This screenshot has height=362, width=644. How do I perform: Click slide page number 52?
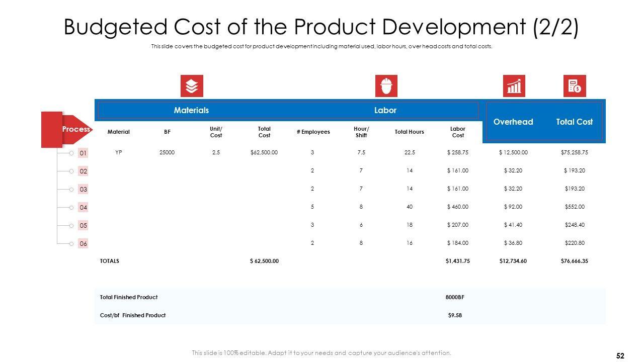pos(620,355)
